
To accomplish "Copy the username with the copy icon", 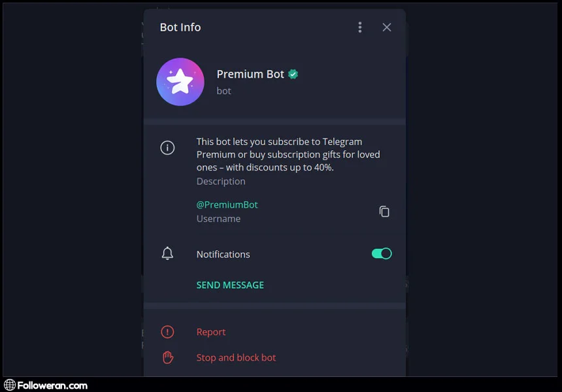I will [384, 212].
